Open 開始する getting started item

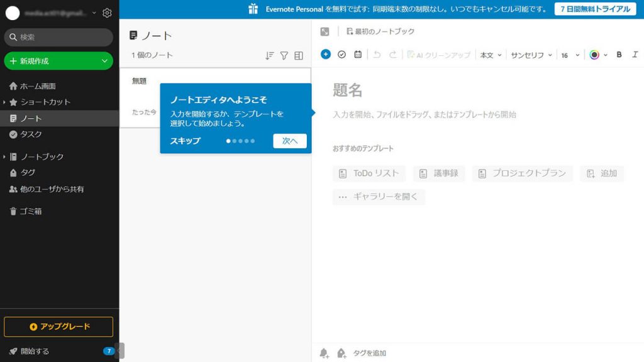pyautogui.click(x=35, y=351)
